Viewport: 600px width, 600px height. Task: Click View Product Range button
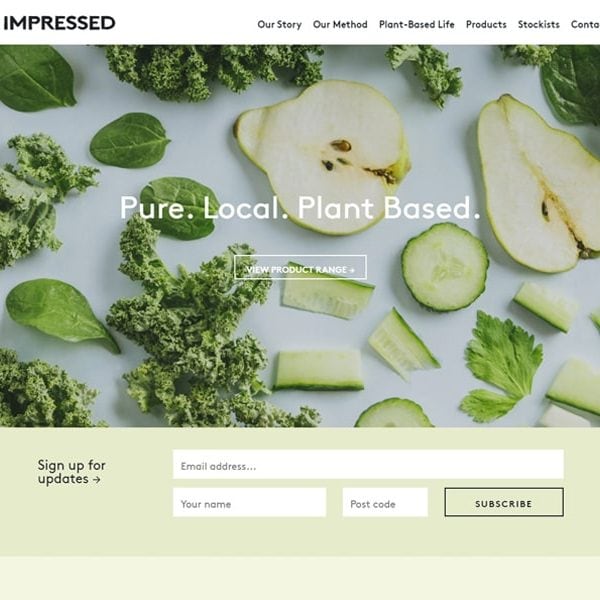tap(300, 267)
